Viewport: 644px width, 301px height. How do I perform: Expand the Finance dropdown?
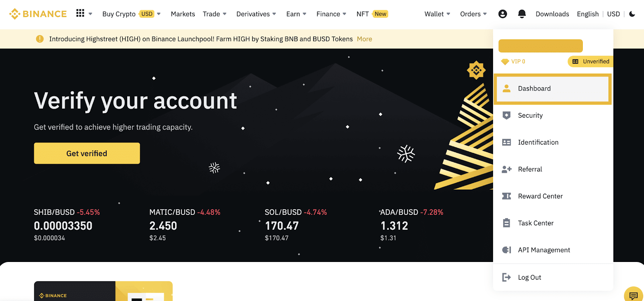pos(331,14)
